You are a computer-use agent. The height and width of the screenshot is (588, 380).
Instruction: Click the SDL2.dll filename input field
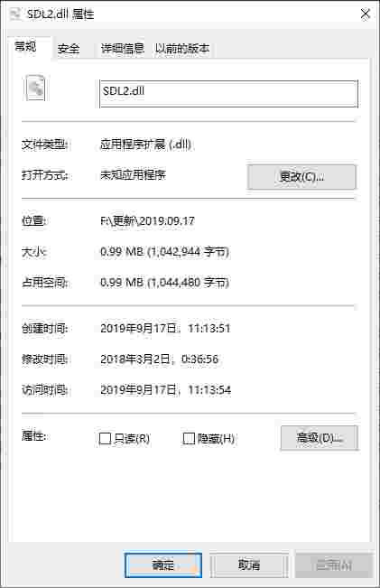coord(228,94)
